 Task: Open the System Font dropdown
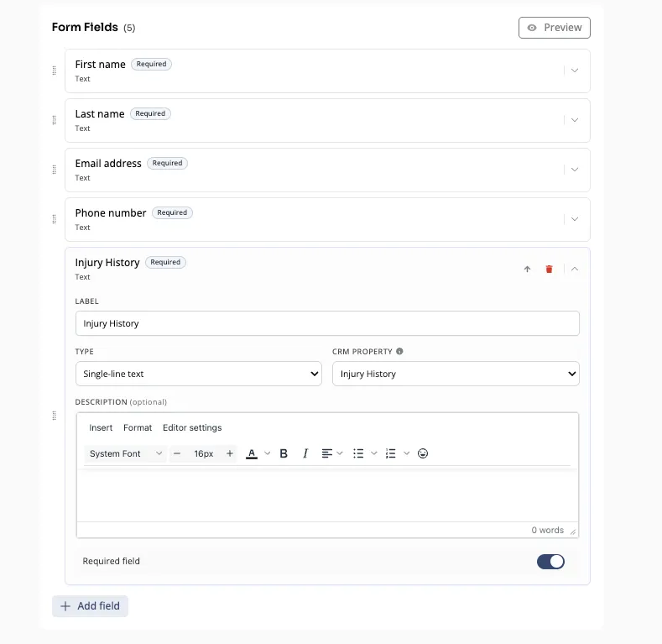[x=125, y=453]
